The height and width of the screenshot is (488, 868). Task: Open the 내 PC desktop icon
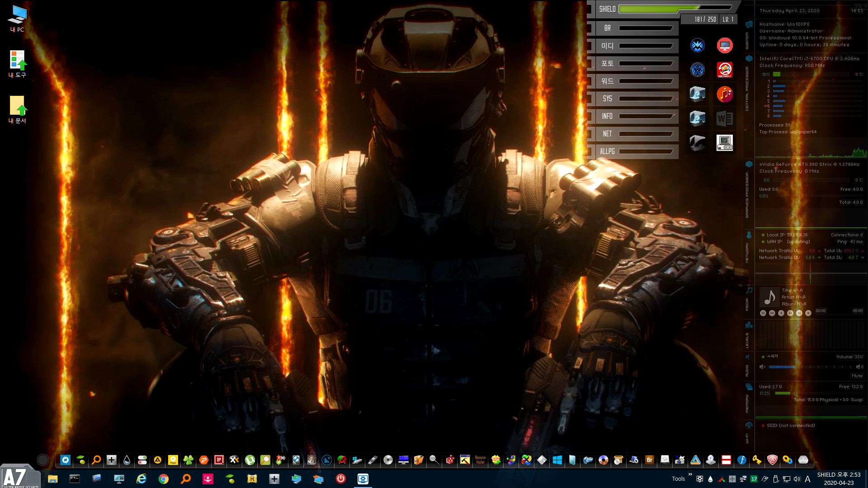(x=17, y=19)
